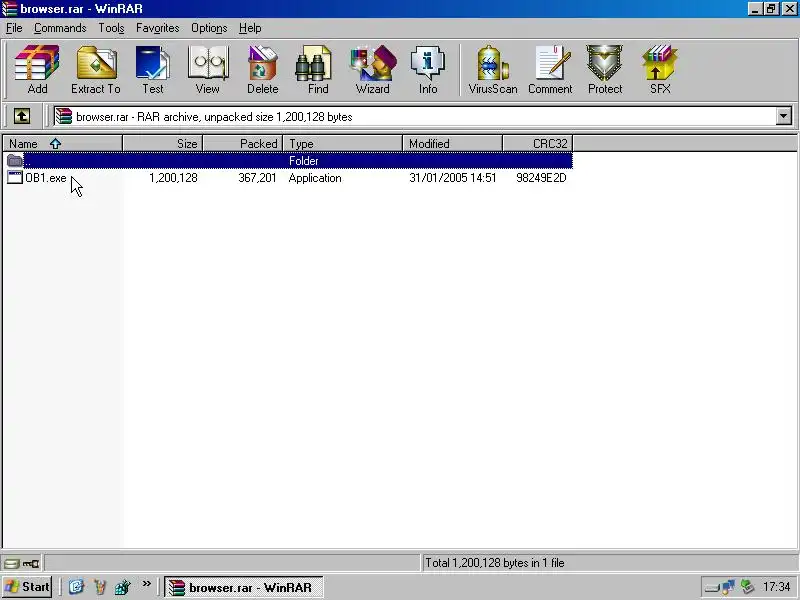The width and height of the screenshot is (800, 600).
Task: Click the packed value 367,201
Action: 257,178
